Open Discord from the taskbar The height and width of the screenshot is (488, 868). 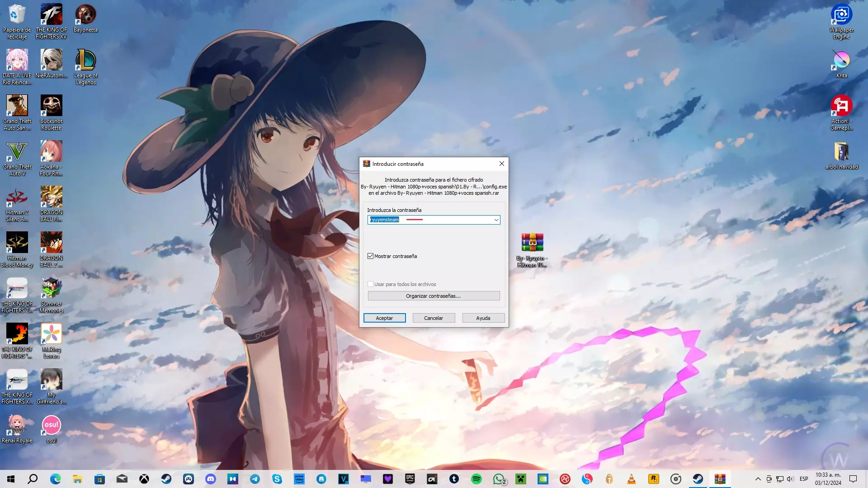point(211,479)
